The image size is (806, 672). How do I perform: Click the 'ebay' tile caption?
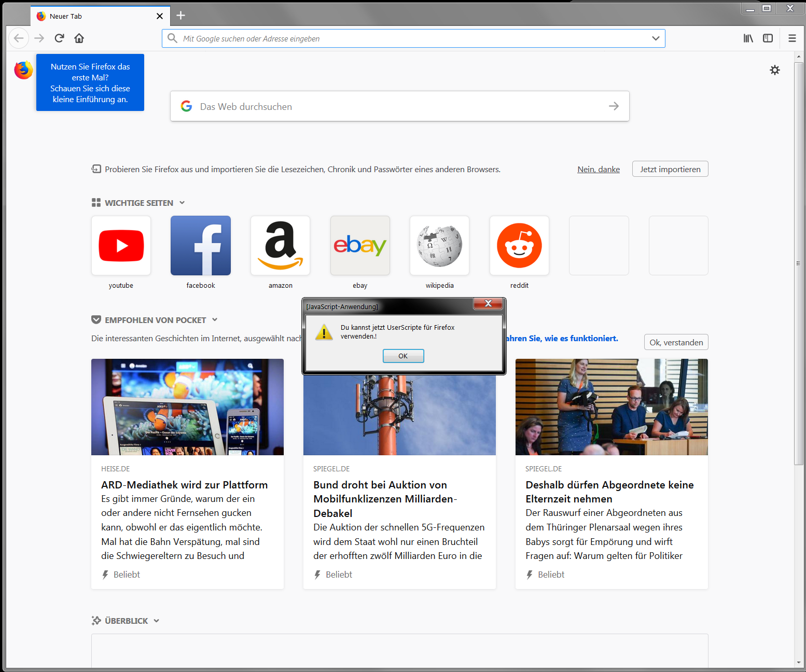click(x=360, y=285)
